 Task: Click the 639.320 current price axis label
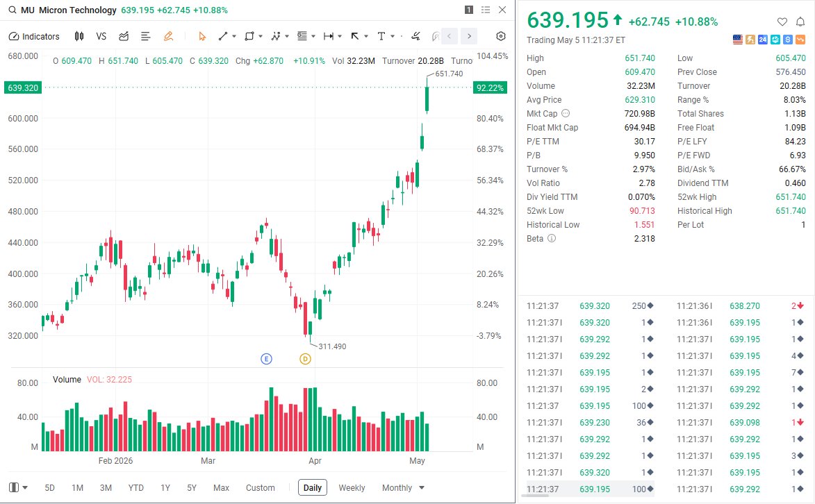point(23,87)
